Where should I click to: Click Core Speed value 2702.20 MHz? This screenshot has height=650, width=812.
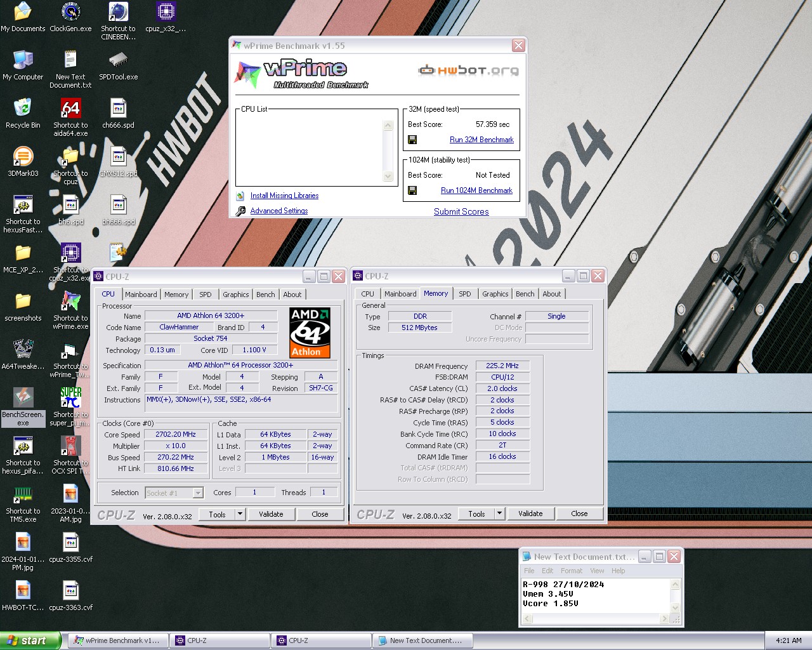176,434
